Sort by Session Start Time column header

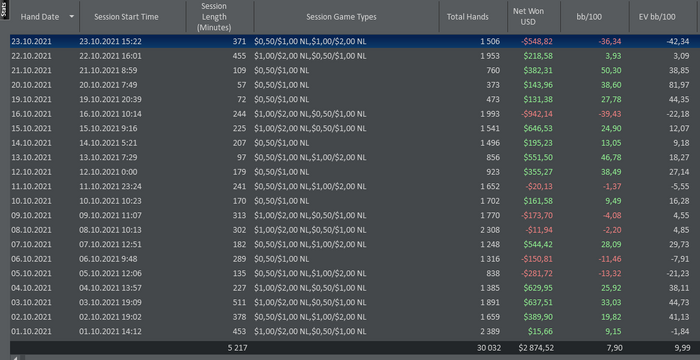click(126, 17)
